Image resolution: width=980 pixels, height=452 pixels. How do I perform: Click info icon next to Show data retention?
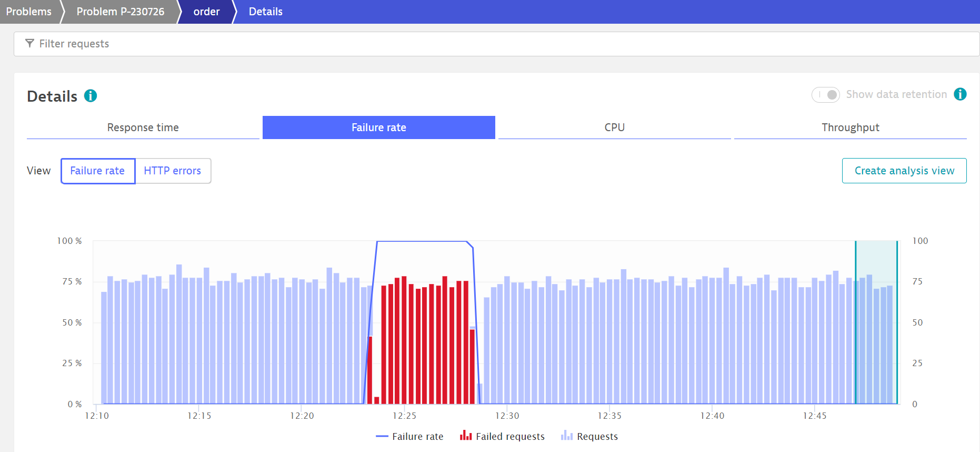960,94
